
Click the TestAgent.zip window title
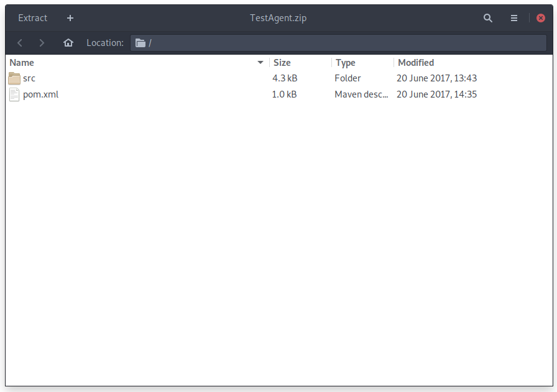(x=278, y=18)
